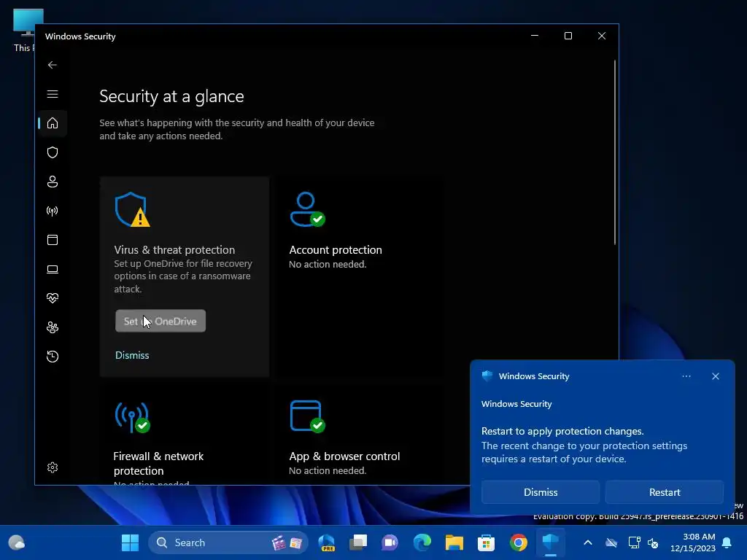Click the Windows Security vertical scrollbar
The image size is (747, 560).
[x=615, y=152]
